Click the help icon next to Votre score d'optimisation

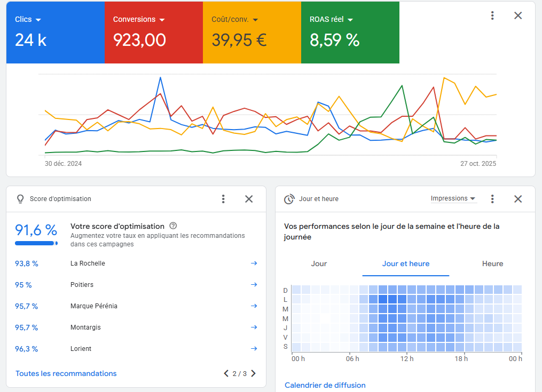click(173, 226)
